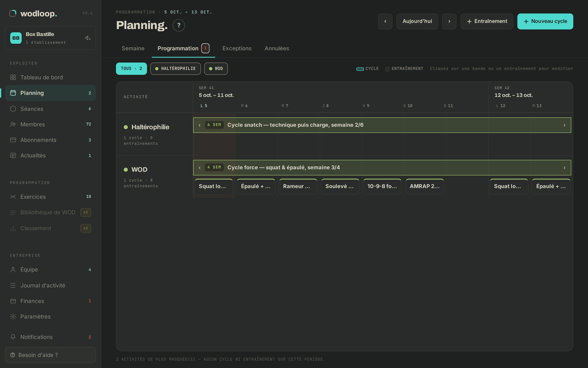Viewport: 588px width, 368px height.
Task: Click the wodloop logo icon
Action: (13, 13)
